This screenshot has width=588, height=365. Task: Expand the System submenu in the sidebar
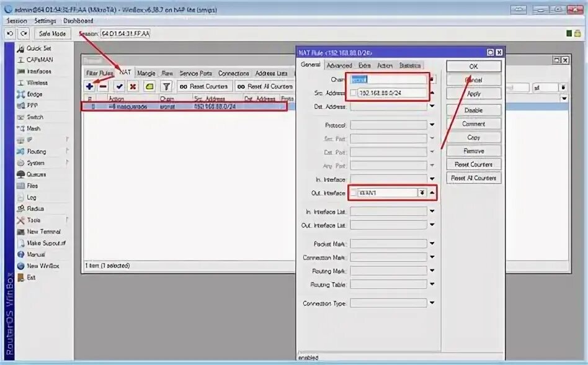tap(43, 163)
